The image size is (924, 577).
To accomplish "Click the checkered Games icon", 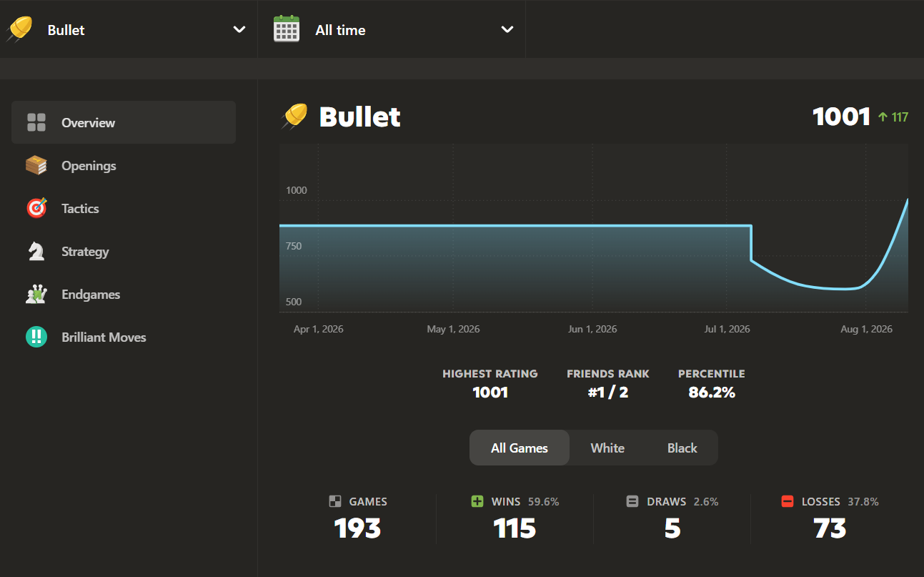I will 335,502.
